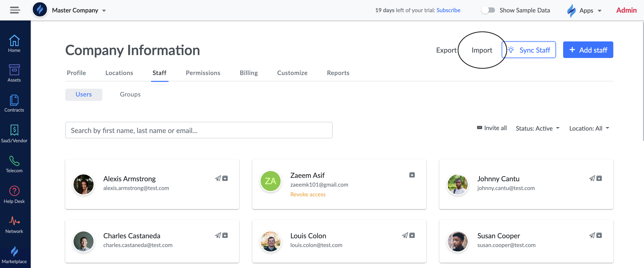Switch to the Groups tab
The image size is (644, 268).
(x=130, y=94)
